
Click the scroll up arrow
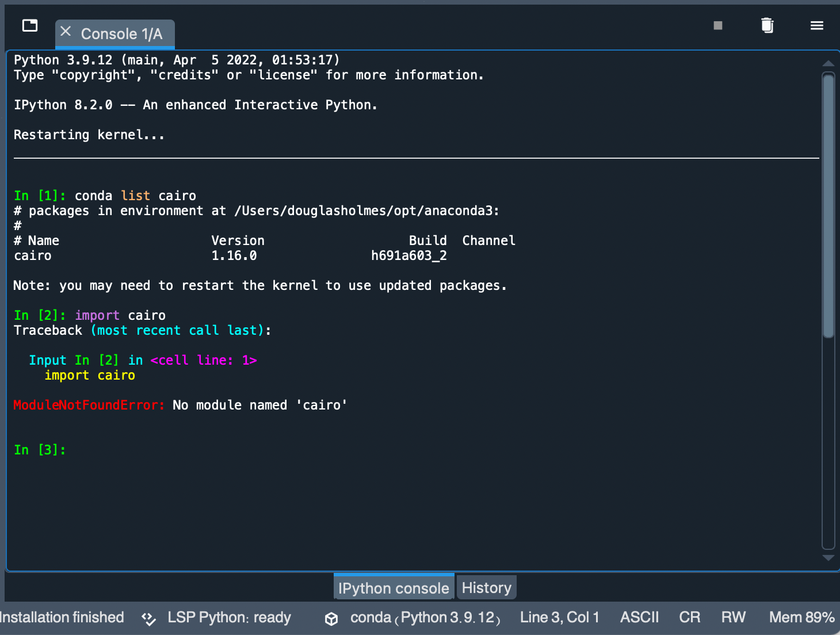click(x=828, y=63)
